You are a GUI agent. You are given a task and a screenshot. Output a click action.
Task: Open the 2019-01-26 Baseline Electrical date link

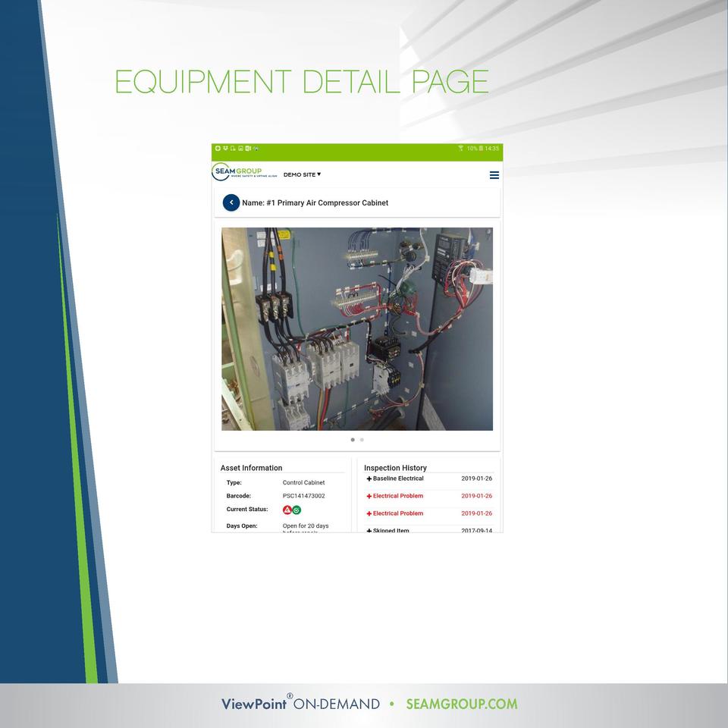477,479
